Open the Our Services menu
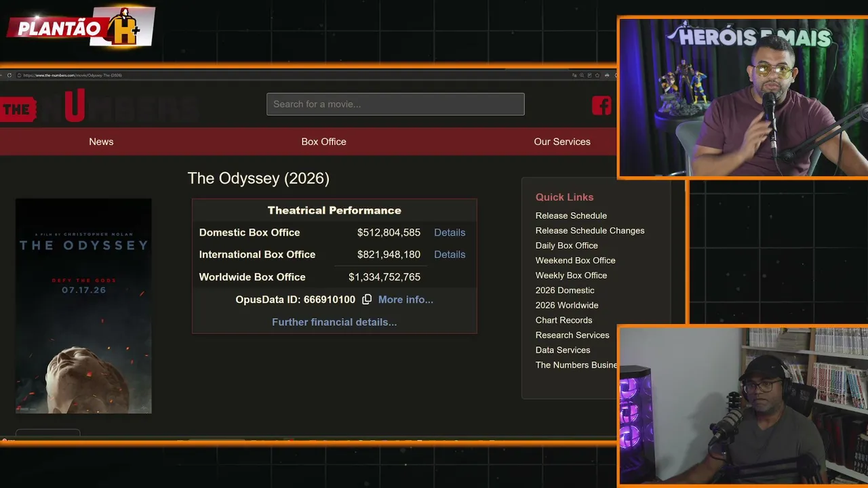 tap(562, 142)
